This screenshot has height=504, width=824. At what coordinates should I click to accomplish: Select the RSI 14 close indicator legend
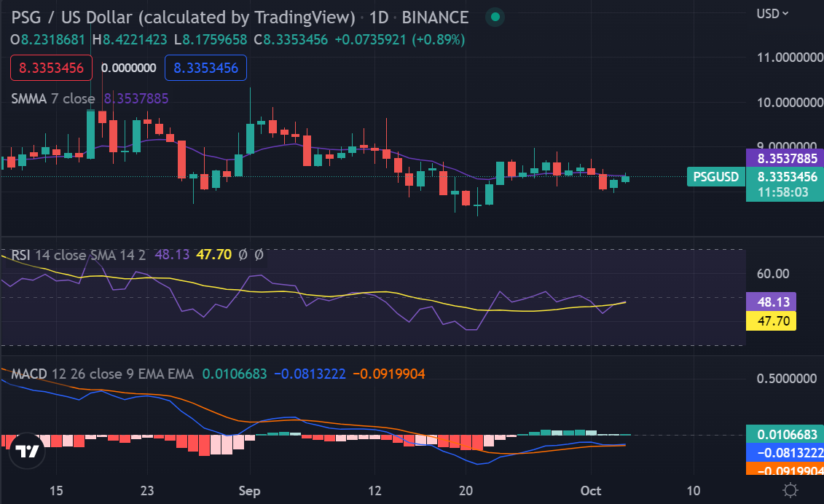coord(78,255)
